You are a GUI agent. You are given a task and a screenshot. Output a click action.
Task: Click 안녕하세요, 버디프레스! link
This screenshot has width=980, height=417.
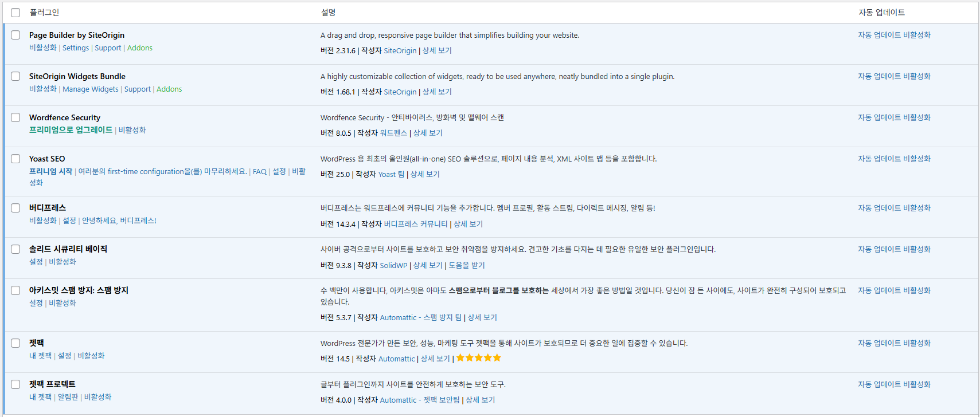click(x=119, y=221)
